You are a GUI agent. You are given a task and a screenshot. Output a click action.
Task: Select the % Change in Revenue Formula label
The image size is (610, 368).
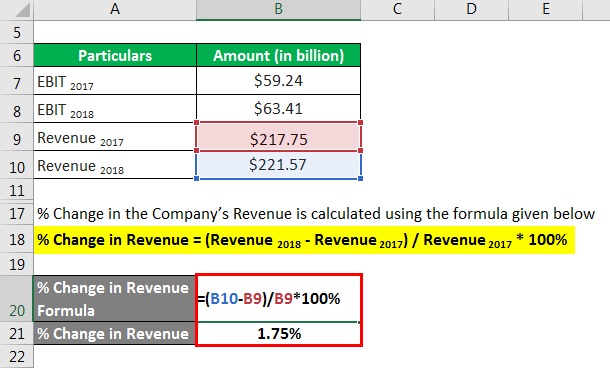(115, 299)
